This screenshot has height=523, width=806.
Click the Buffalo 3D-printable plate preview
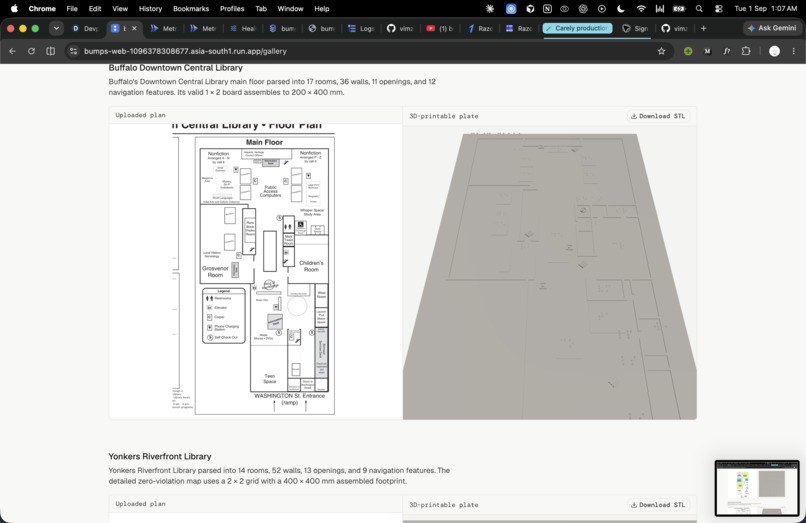(549, 272)
